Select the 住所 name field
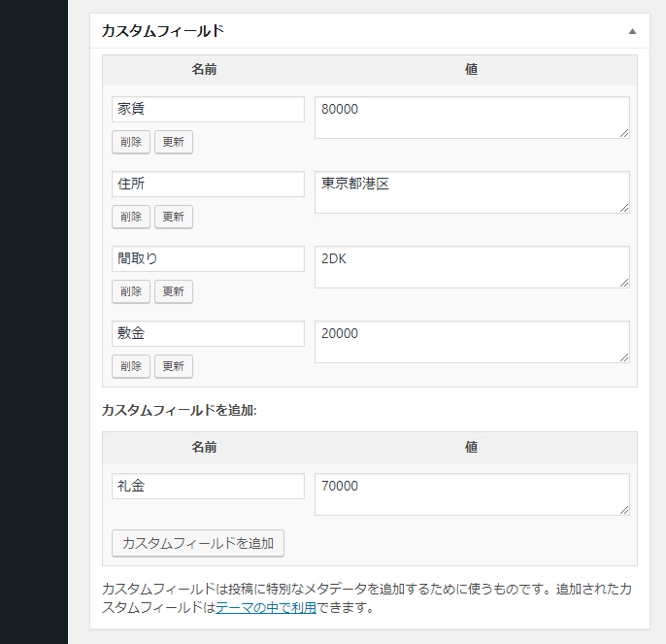Viewport: 666px width, 644px height. coord(208,184)
